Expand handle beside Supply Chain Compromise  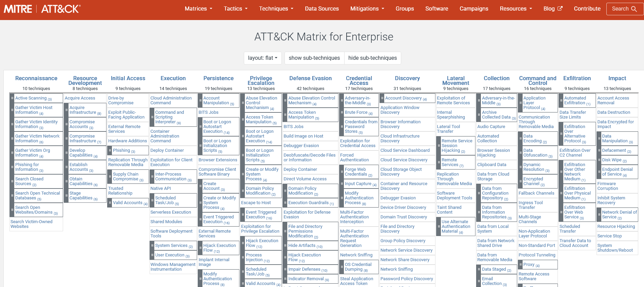tap(110, 177)
